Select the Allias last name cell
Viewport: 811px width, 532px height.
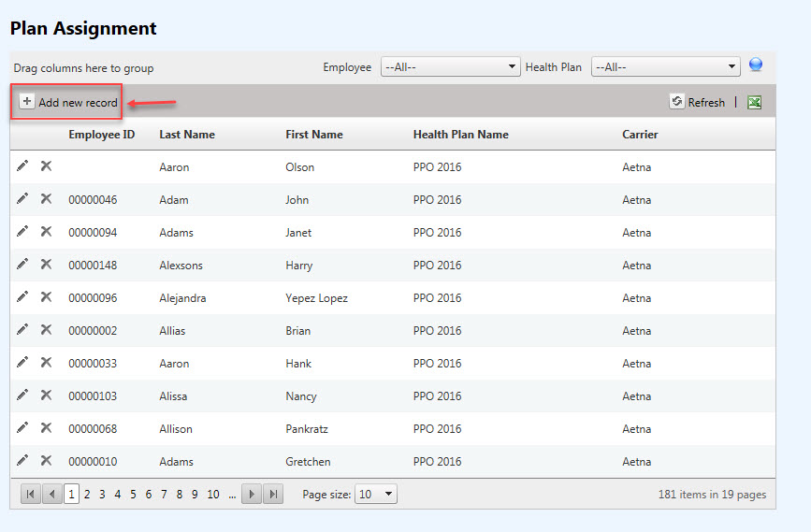[172, 330]
